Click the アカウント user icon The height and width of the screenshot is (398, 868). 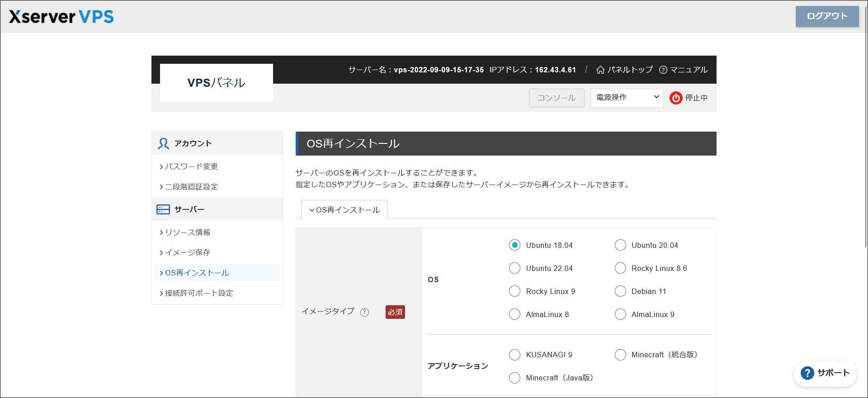(163, 143)
